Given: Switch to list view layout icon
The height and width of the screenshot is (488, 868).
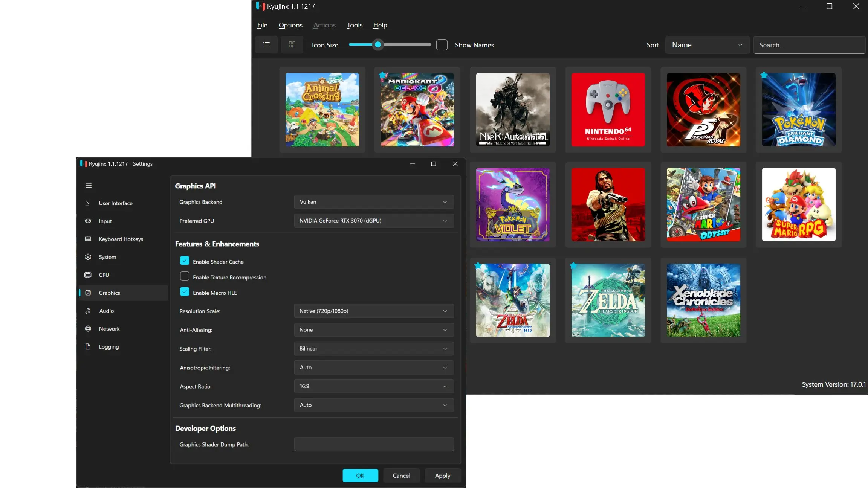Looking at the screenshot, I should click(x=266, y=45).
